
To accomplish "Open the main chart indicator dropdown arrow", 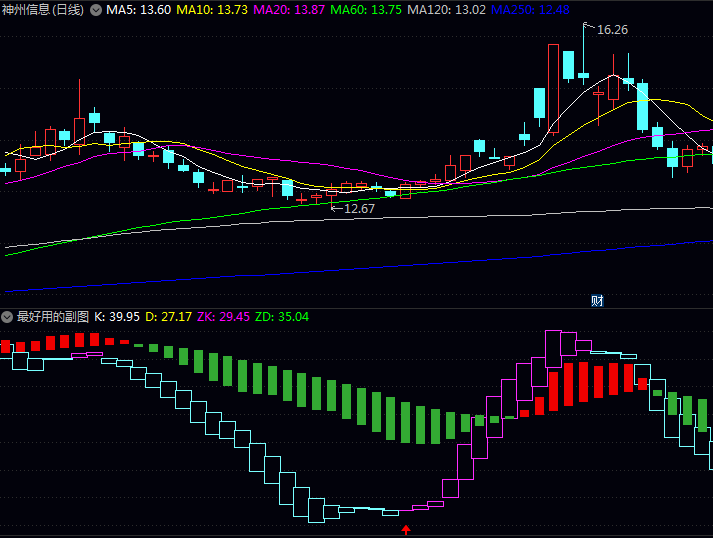I will (96, 10).
